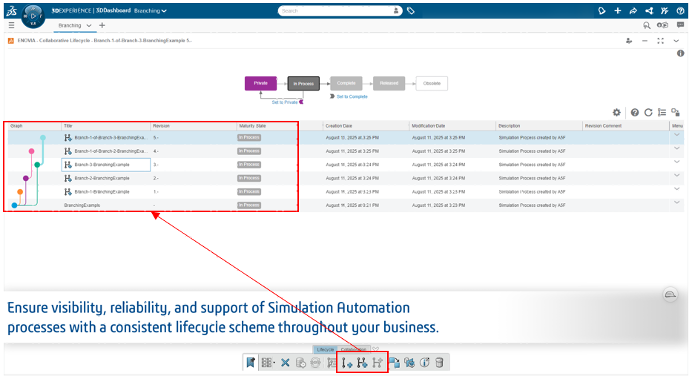Select the Branch-3-BranchingExample title cell
This screenshot has width=692, height=376.
coord(106,165)
